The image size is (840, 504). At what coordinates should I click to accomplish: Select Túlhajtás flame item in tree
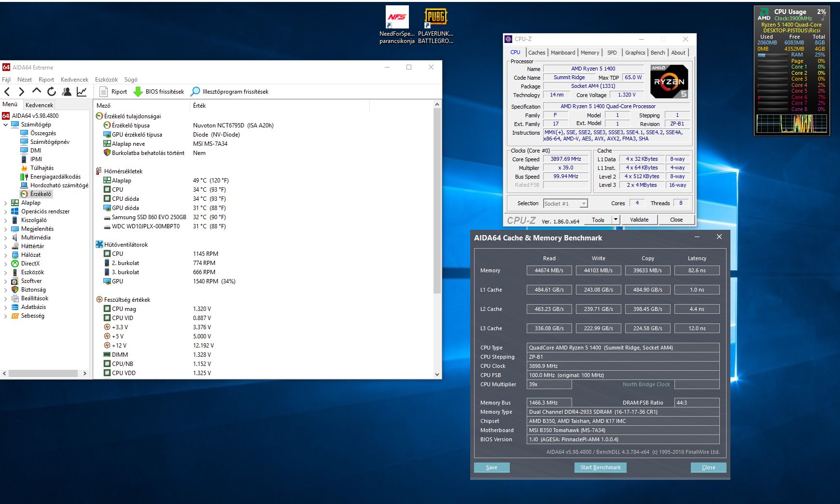coord(37,168)
